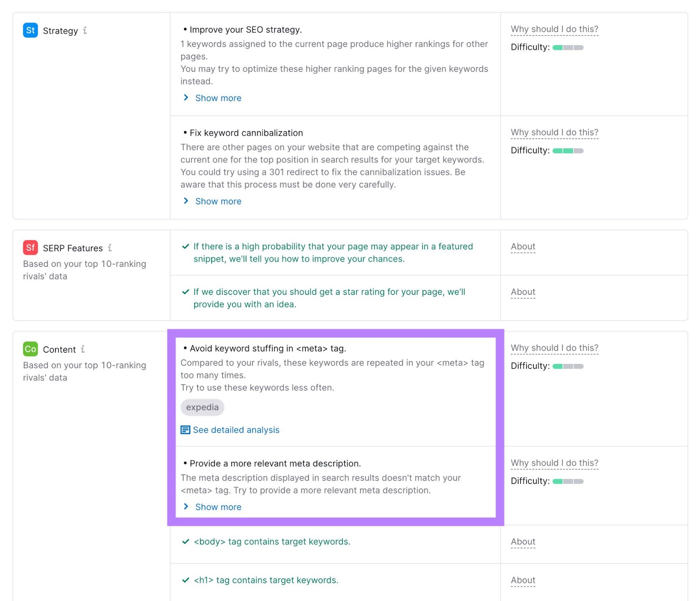700x601 pixels.
Task: Click checkmark beside h1 tag message
Action: [185, 580]
